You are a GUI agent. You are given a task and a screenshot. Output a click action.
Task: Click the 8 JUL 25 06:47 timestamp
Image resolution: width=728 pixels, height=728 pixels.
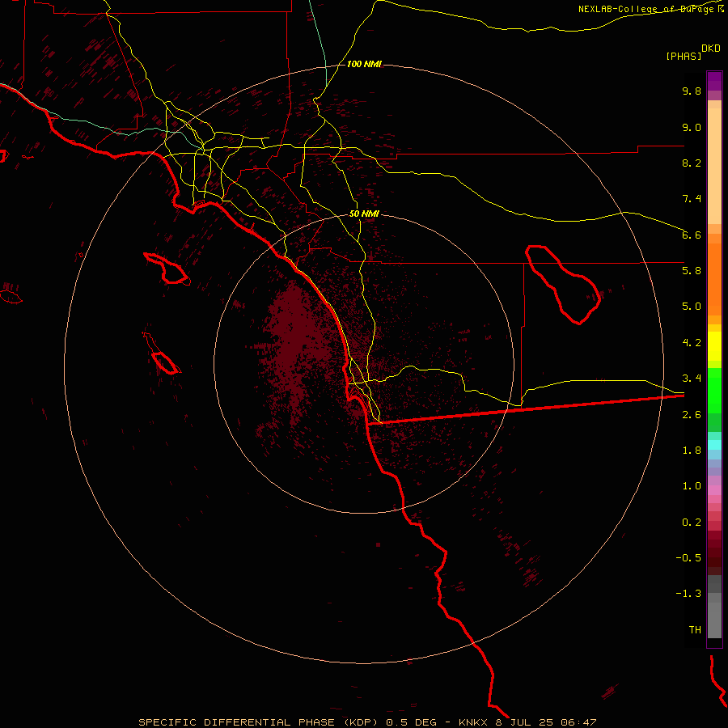(x=546, y=722)
